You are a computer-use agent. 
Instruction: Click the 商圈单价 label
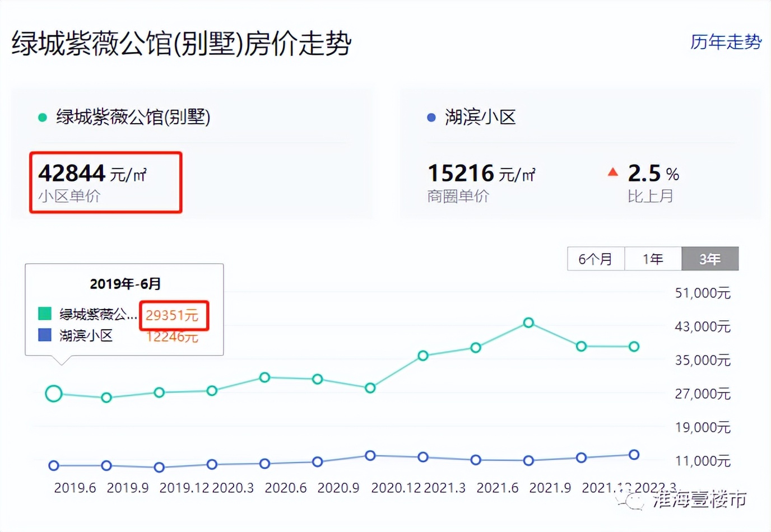pos(458,196)
